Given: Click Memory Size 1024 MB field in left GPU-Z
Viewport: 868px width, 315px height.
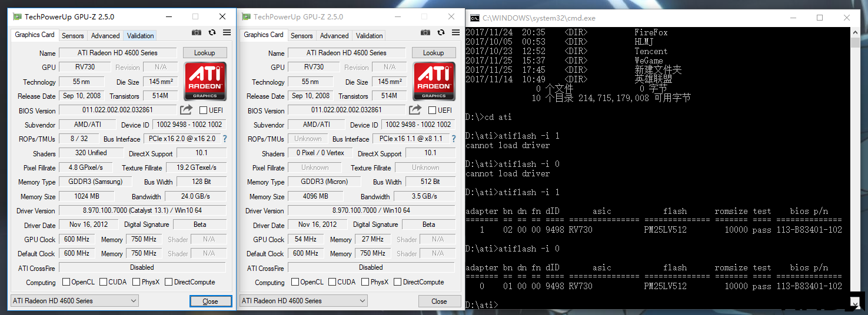Looking at the screenshot, I should pos(87,196).
